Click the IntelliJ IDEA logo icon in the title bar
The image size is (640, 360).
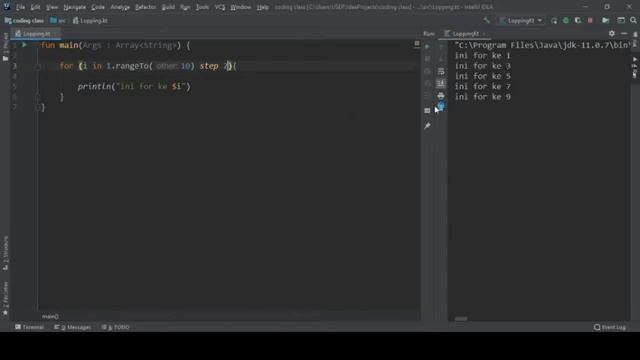point(7,7)
